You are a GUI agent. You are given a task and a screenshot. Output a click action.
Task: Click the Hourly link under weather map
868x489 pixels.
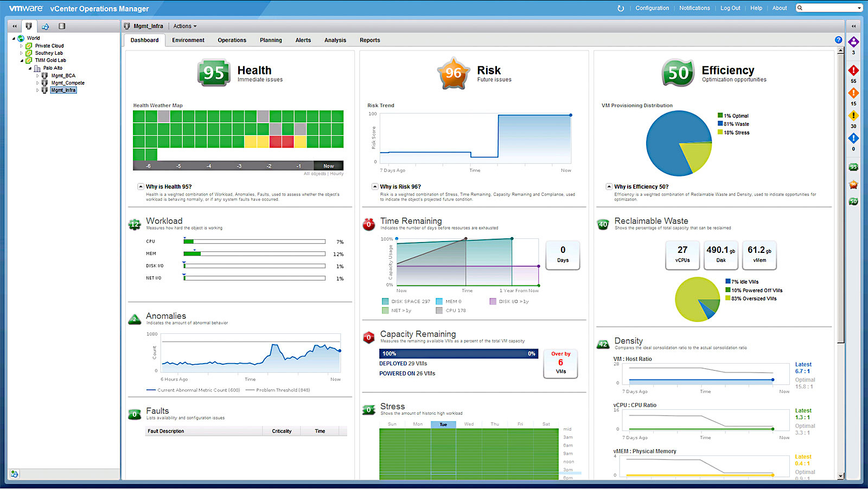(x=336, y=174)
